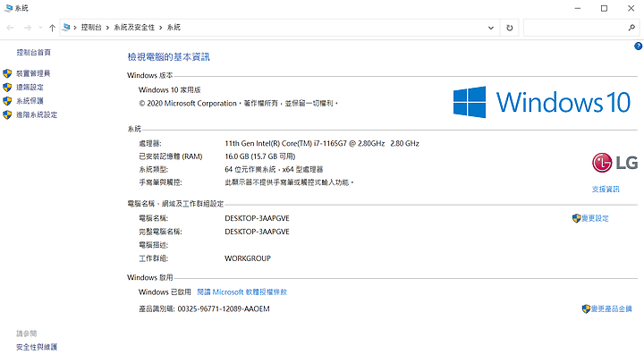This screenshot has height=363, width=644.
Task: Open 裝置管理員 from the sidebar
Action: pyautogui.click(x=33, y=73)
